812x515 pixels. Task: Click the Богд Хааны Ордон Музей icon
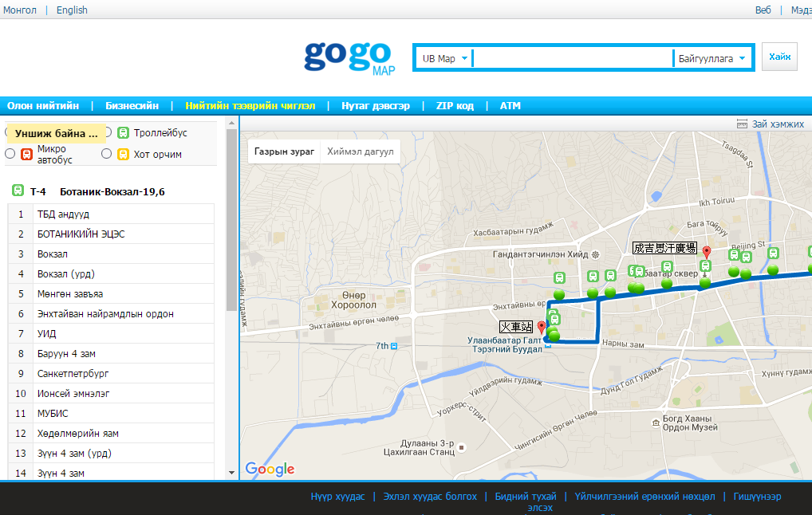(656, 423)
